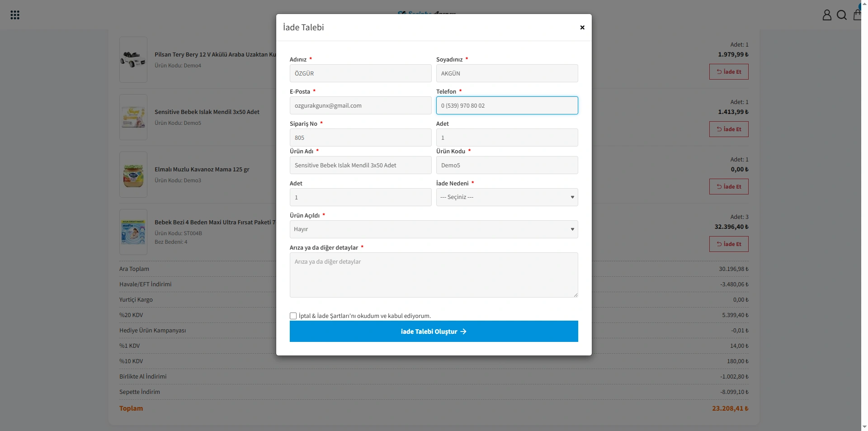868x431 pixels.
Task: Close the İade Talebi dialog
Action: [582, 28]
